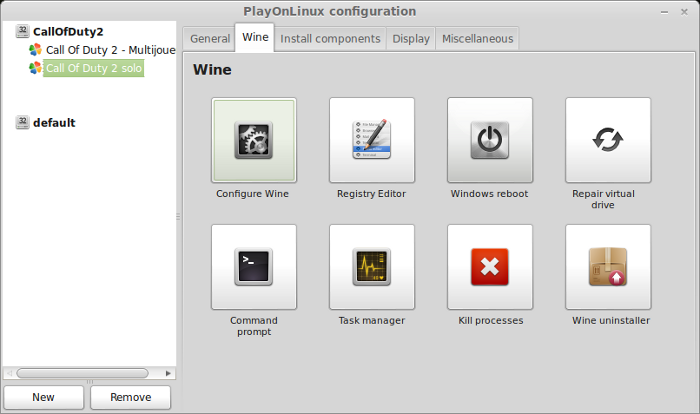The width and height of the screenshot is (700, 414).
Task: Switch to the General tab
Action: pyautogui.click(x=210, y=39)
